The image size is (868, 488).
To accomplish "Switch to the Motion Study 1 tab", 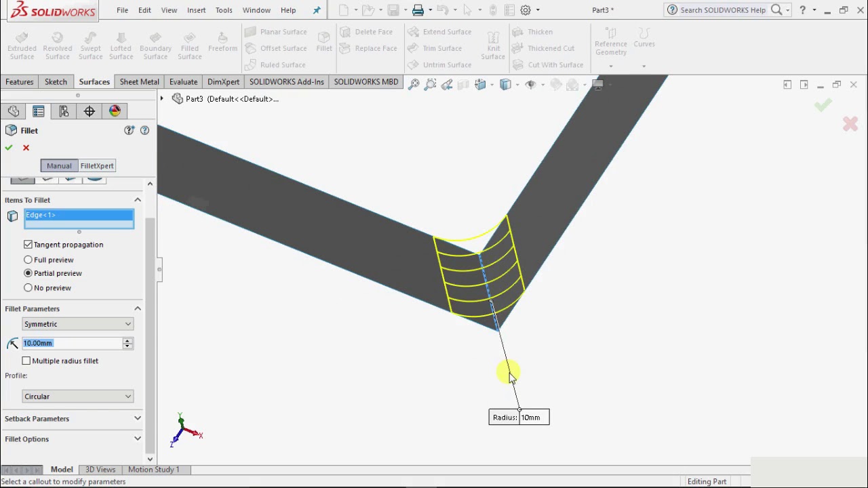I will 154,469.
